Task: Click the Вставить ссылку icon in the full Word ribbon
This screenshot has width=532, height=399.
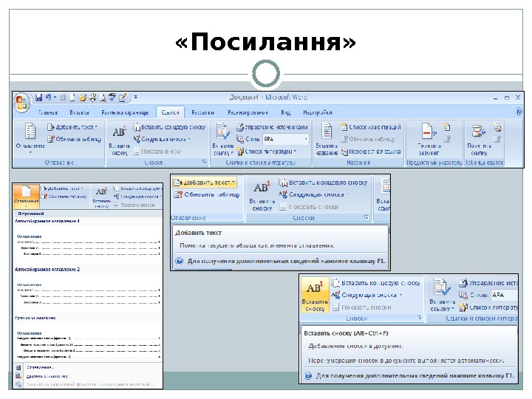Action: (223, 131)
